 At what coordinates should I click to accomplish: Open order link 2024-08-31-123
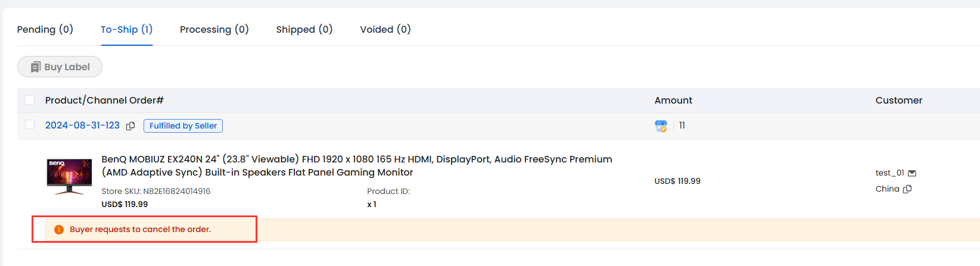(82, 126)
